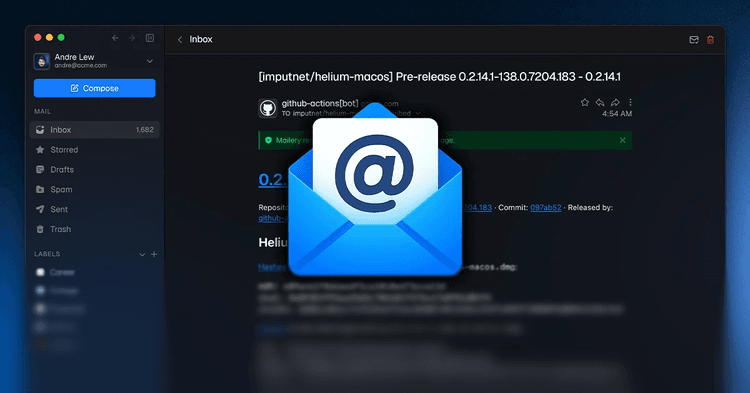Add a new label with plus icon
The image size is (750, 393).
tap(154, 254)
